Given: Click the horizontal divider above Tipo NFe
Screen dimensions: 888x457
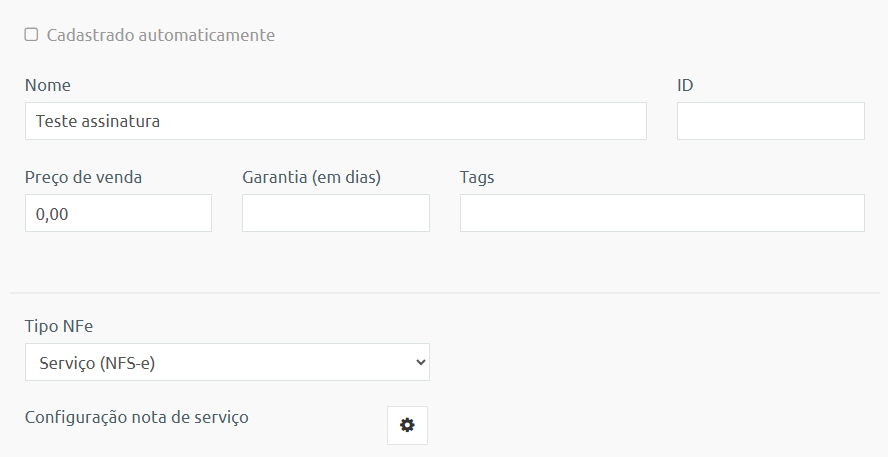Looking at the screenshot, I should [445, 293].
